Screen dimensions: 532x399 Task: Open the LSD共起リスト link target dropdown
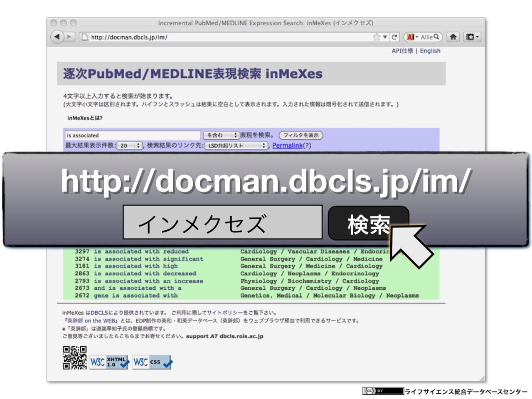click(x=236, y=145)
